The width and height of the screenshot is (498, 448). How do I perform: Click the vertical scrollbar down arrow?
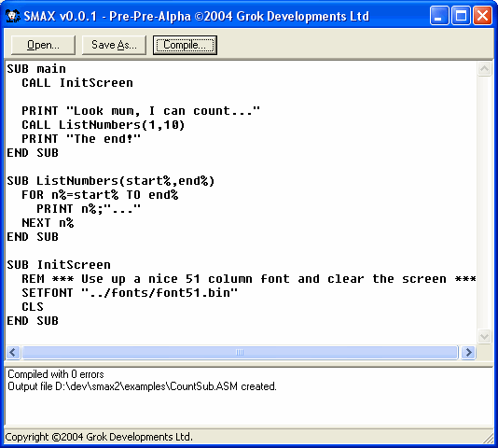click(484, 336)
